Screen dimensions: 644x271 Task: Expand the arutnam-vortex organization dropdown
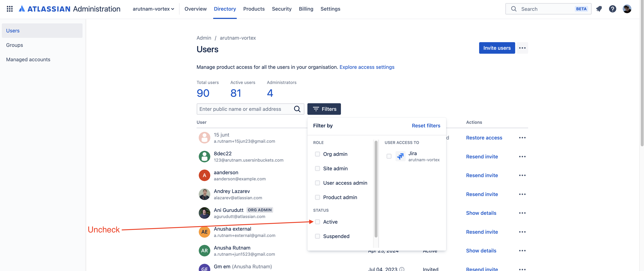pyautogui.click(x=153, y=9)
